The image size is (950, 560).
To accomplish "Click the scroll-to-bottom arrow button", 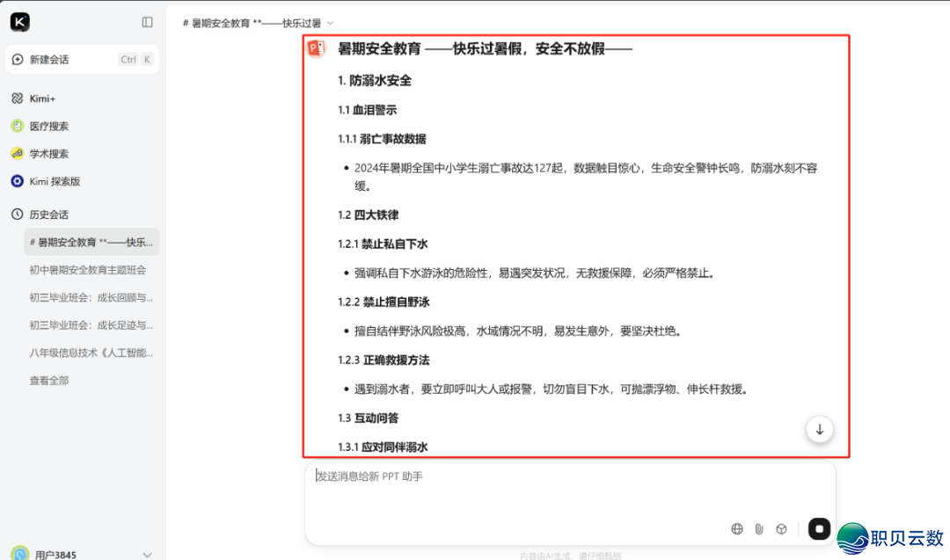I will [x=819, y=429].
